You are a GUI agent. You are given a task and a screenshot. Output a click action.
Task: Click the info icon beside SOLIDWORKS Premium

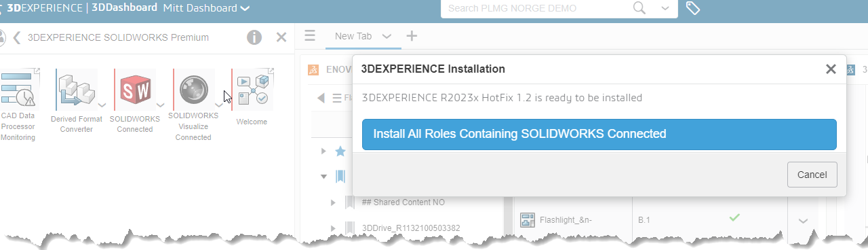[254, 37]
